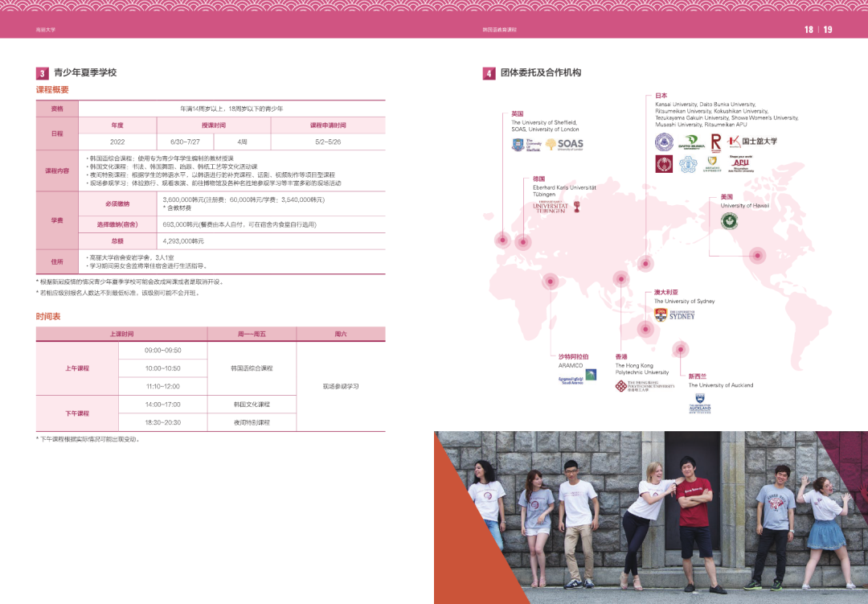Click the heading 青少年夏季学校

[x=85, y=72]
